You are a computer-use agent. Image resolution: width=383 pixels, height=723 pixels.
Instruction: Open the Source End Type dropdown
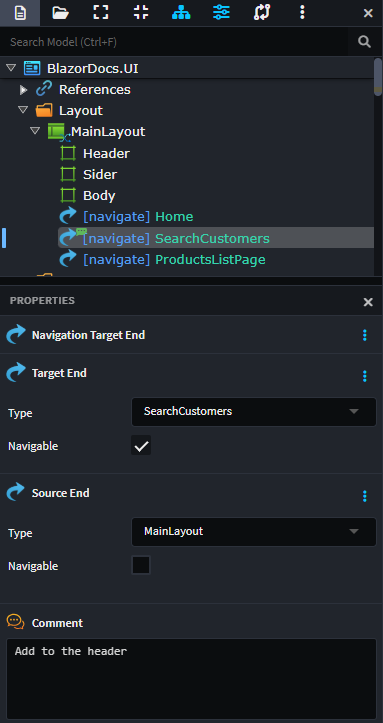pyautogui.click(x=254, y=532)
